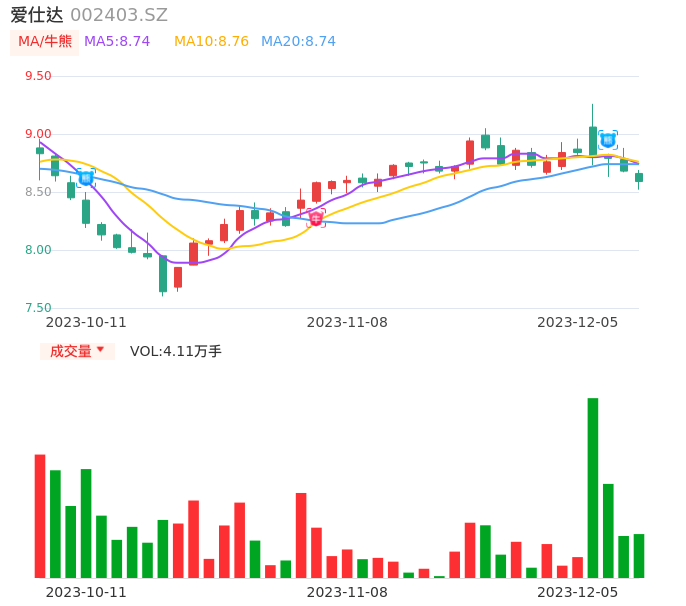Click the VOL:4.11万手 volume label
The image size is (686, 606).
[x=176, y=351]
